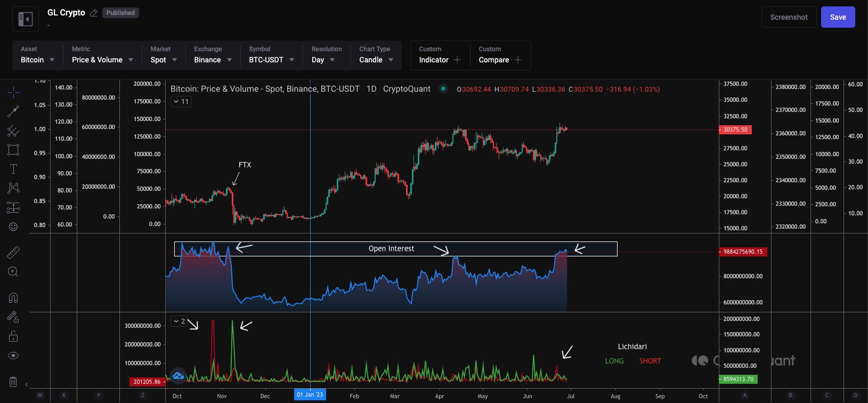The width and height of the screenshot is (868, 403).
Task: Open the pitchfork and Gann tools
Action: (13, 131)
